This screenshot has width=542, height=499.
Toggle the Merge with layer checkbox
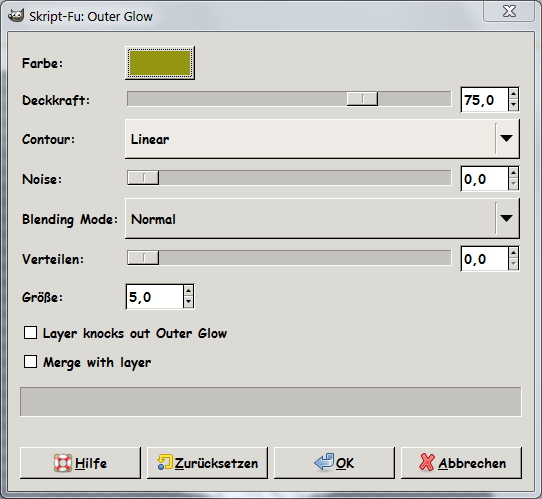pyautogui.click(x=30, y=362)
